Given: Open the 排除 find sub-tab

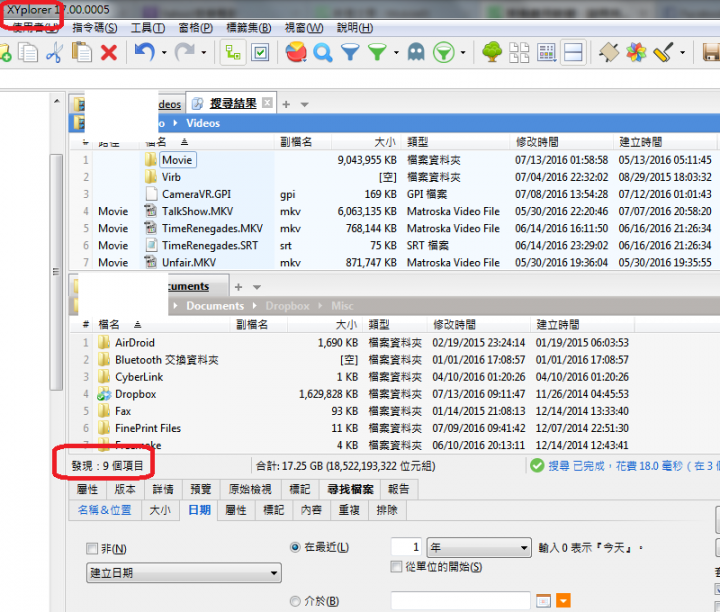Looking at the screenshot, I should (x=387, y=510).
